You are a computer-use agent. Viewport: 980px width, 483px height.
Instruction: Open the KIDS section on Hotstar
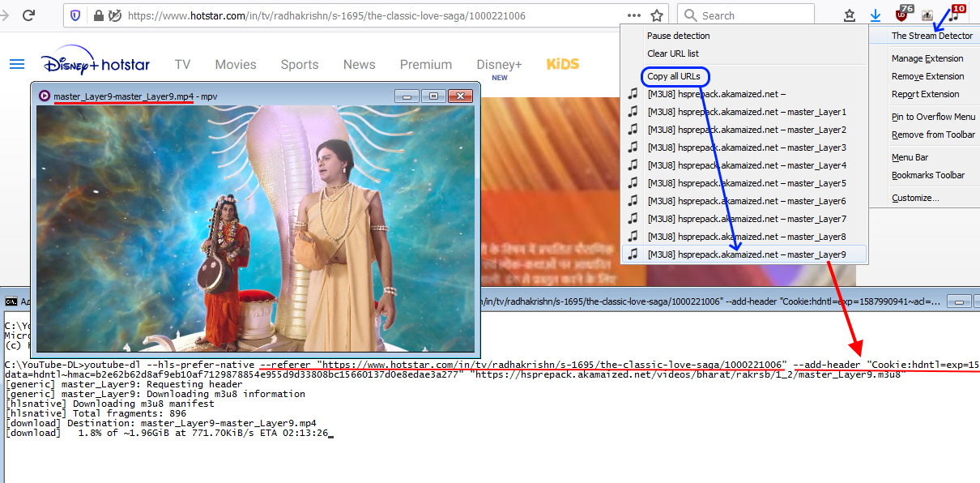(563, 64)
